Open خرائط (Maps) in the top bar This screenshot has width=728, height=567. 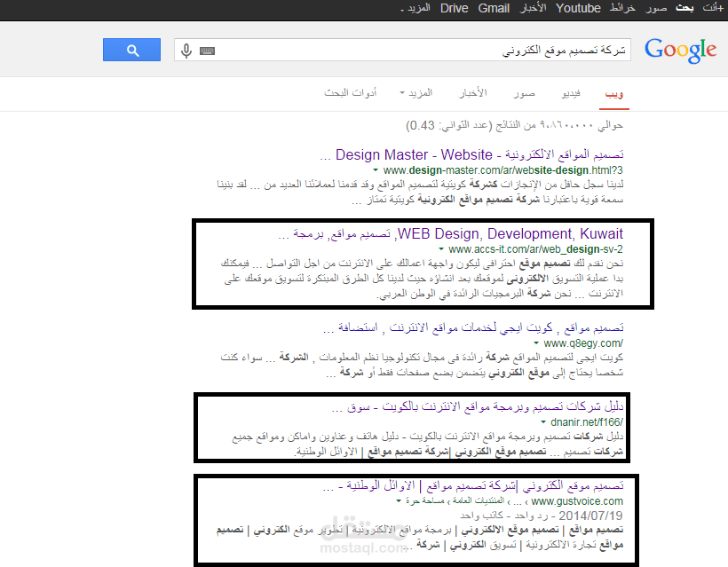click(x=622, y=8)
